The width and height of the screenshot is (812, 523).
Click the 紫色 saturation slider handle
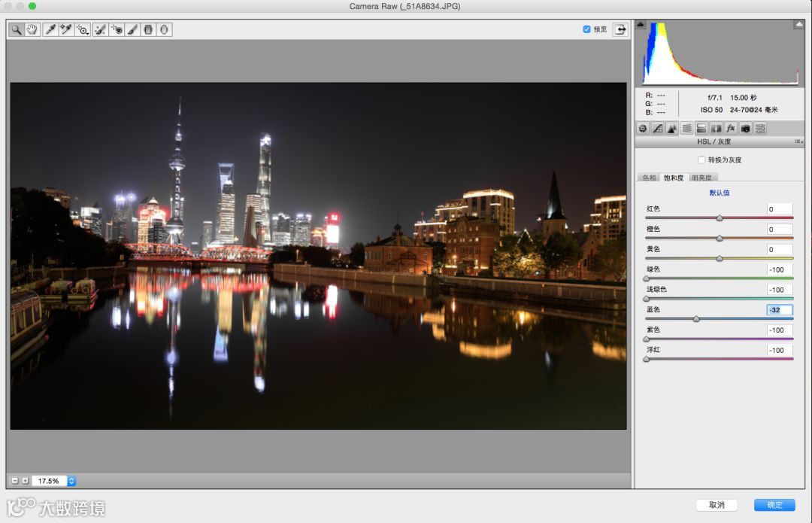[647, 339]
